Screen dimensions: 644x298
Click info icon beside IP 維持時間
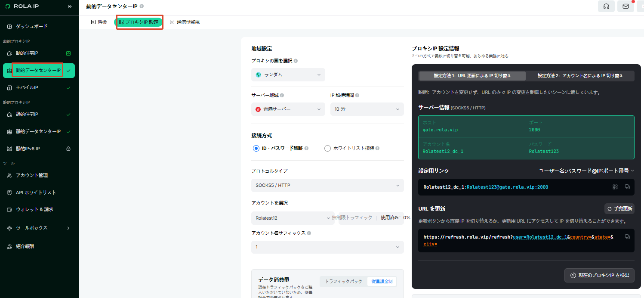coord(357,95)
